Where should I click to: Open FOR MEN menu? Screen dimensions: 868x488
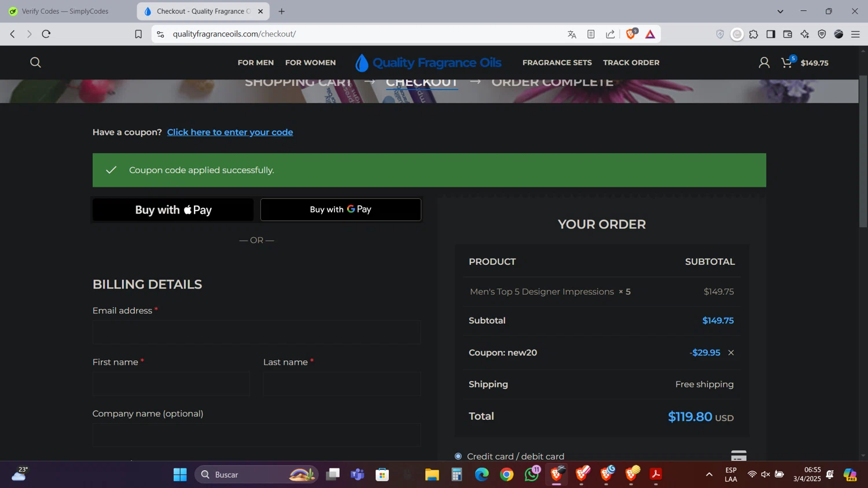[x=256, y=62]
